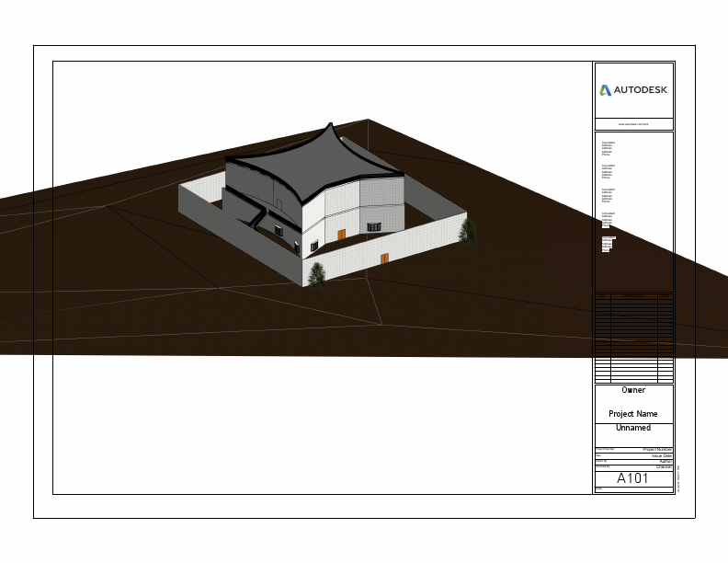The image size is (728, 563).
Task: Select the "Owner" text field
Action: click(633, 390)
